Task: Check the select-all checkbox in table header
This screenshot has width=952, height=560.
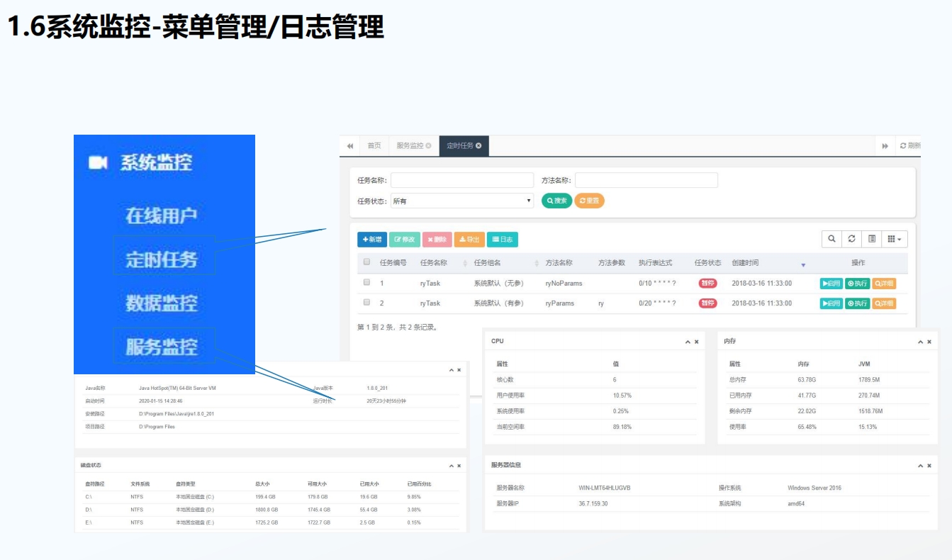Action: [x=366, y=262]
